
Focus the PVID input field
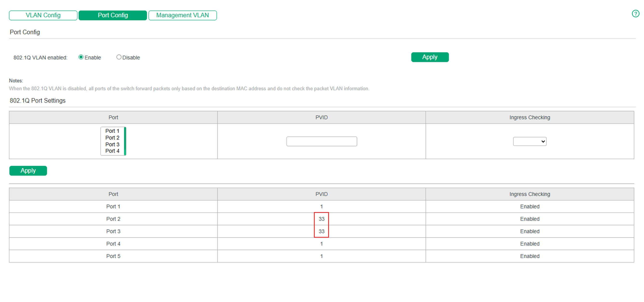322,141
